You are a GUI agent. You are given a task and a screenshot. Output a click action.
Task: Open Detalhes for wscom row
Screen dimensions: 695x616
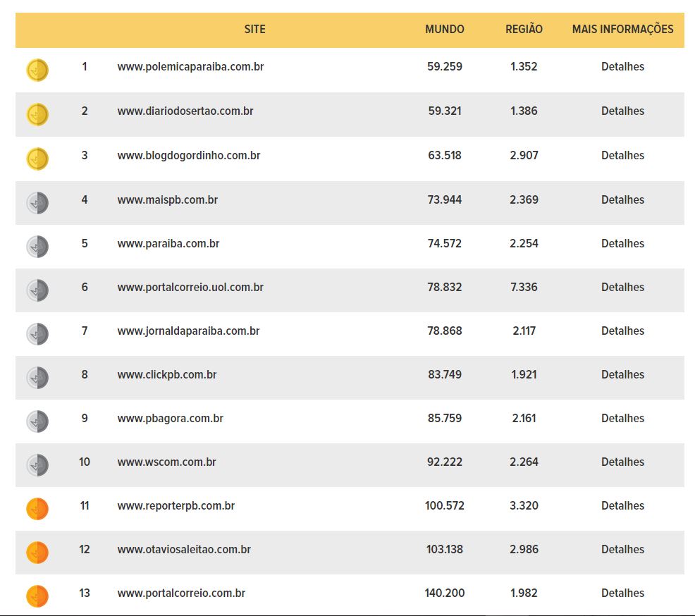[622, 462]
